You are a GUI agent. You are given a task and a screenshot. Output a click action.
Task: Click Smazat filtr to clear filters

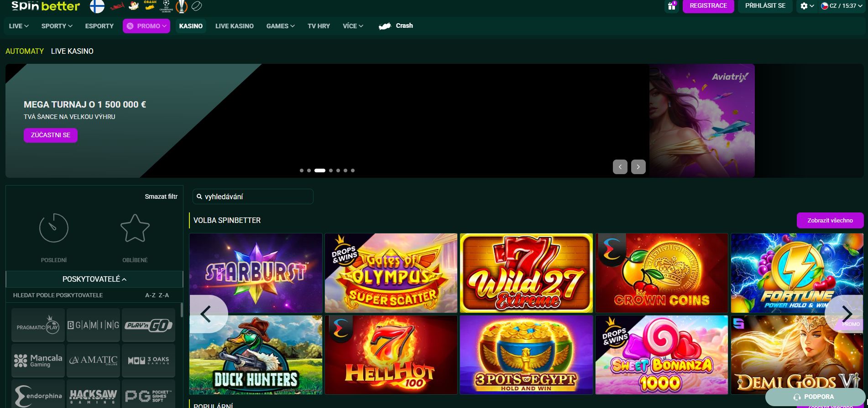pos(161,196)
